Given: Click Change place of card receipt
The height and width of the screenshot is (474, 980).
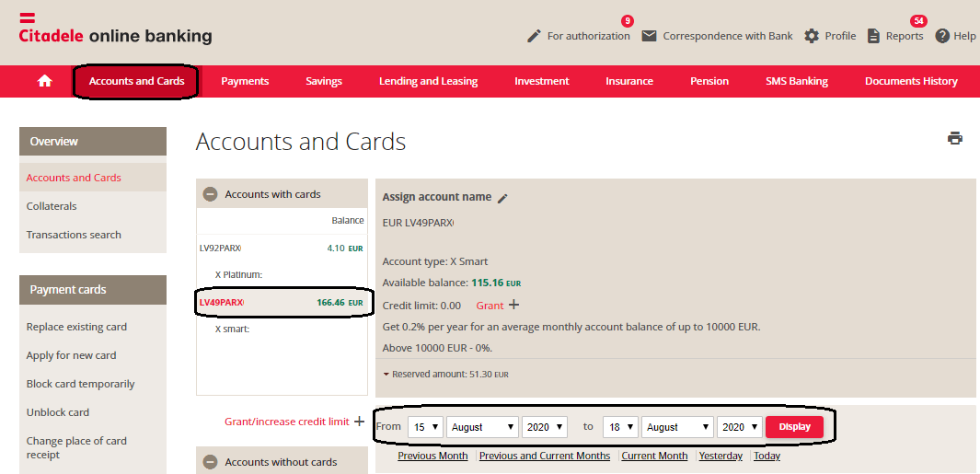Looking at the screenshot, I should coord(76,447).
